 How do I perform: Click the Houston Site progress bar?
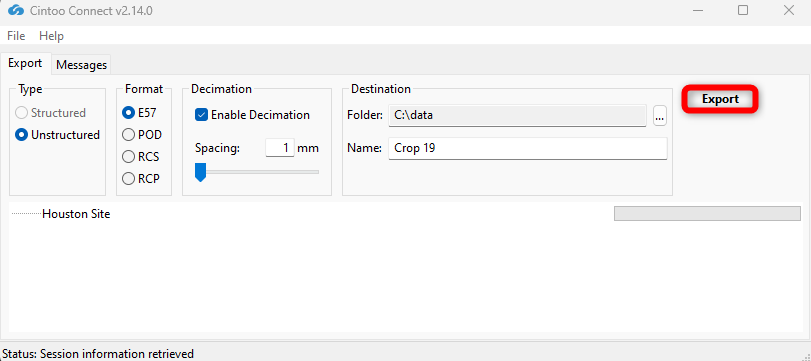[x=707, y=214]
